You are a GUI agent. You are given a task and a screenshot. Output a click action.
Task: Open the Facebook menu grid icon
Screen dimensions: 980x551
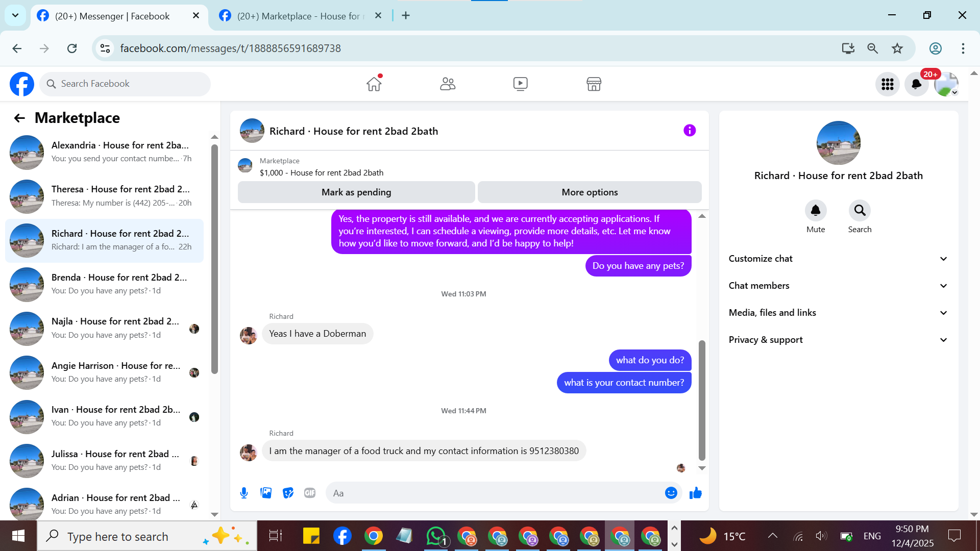coord(887,84)
